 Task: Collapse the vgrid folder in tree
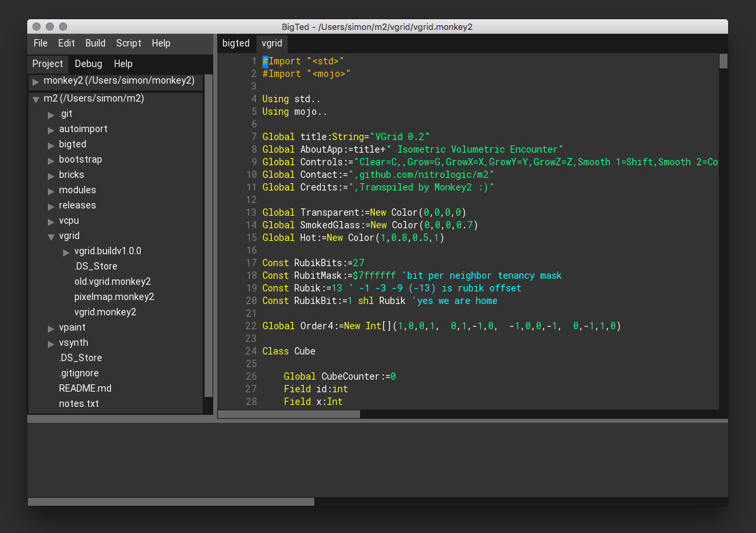click(x=51, y=236)
